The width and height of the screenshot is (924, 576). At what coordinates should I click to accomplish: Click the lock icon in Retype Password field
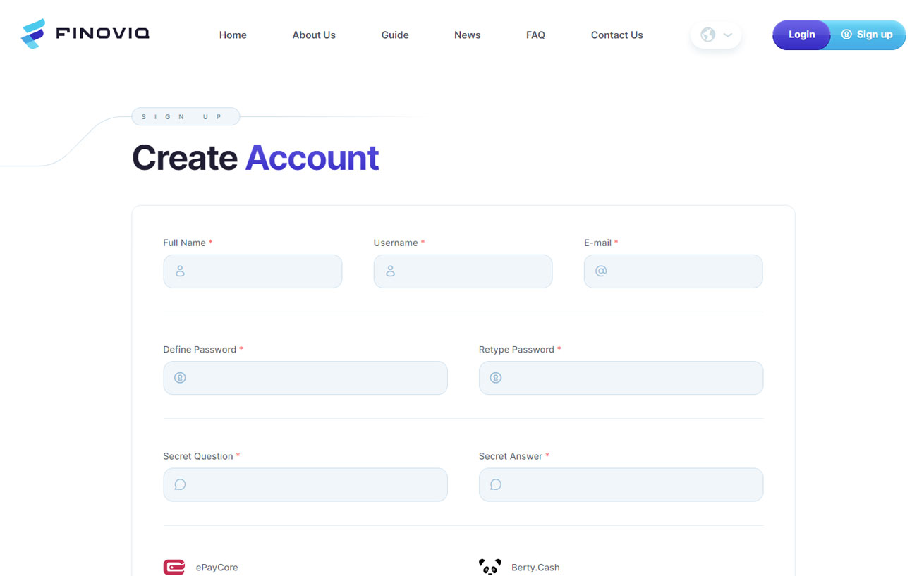coord(496,378)
